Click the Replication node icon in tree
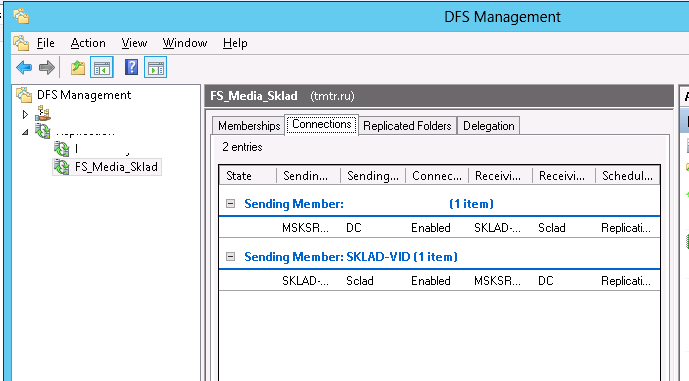The height and width of the screenshot is (381, 689). (x=43, y=131)
